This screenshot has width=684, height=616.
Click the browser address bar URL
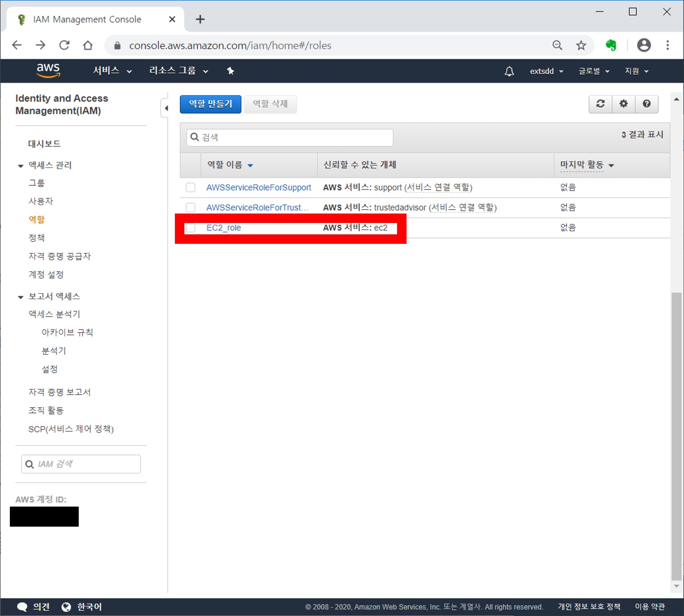[230, 45]
